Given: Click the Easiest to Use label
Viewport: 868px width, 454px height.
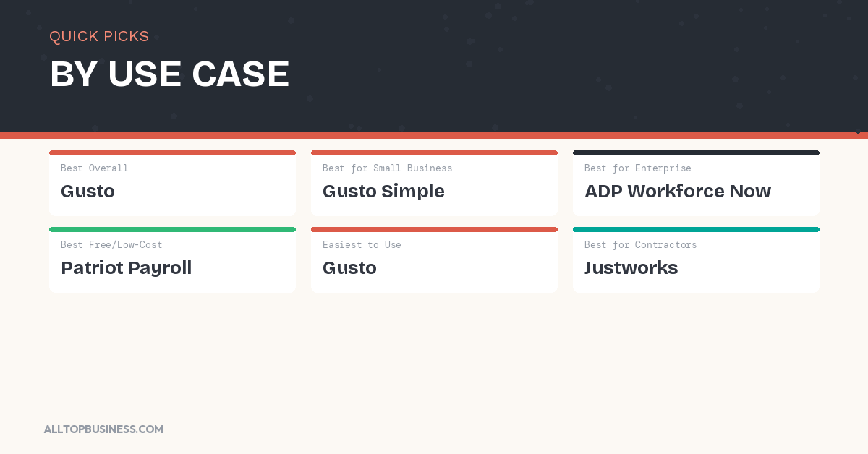Looking at the screenshot, I should [x=362, y=244].
